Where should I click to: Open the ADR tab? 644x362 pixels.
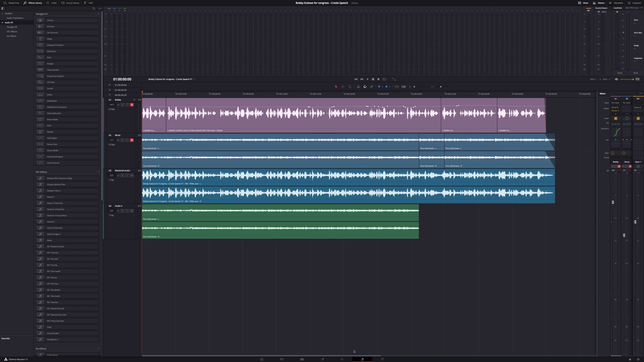[x=89, y=3]
